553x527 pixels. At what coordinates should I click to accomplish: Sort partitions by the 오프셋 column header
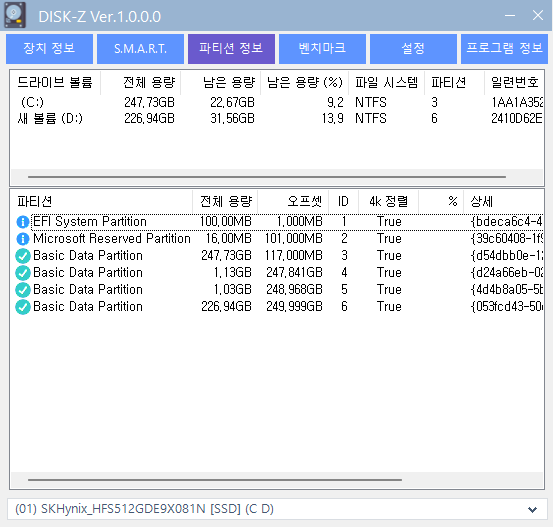[x=293, y=201]
